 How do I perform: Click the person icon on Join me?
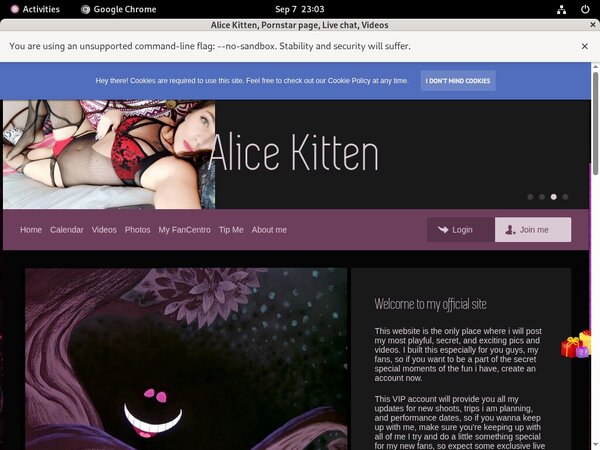click(511, 230)
